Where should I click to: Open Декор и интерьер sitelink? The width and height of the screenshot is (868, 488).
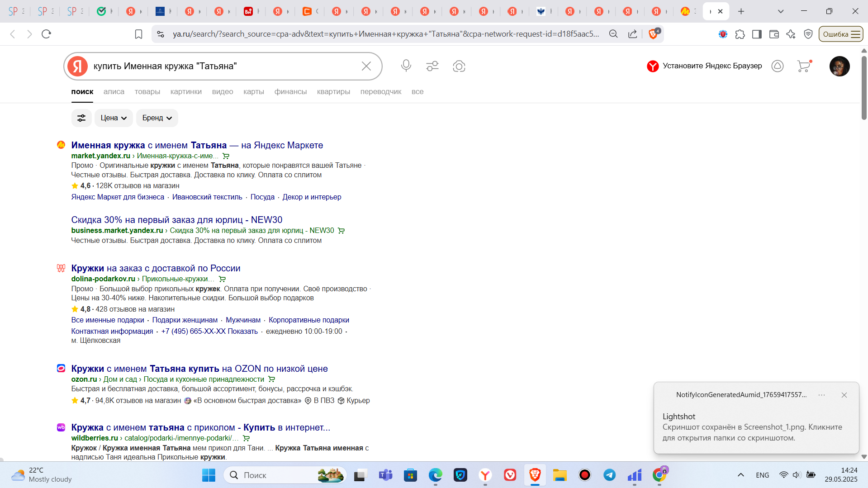pos(312,197)
